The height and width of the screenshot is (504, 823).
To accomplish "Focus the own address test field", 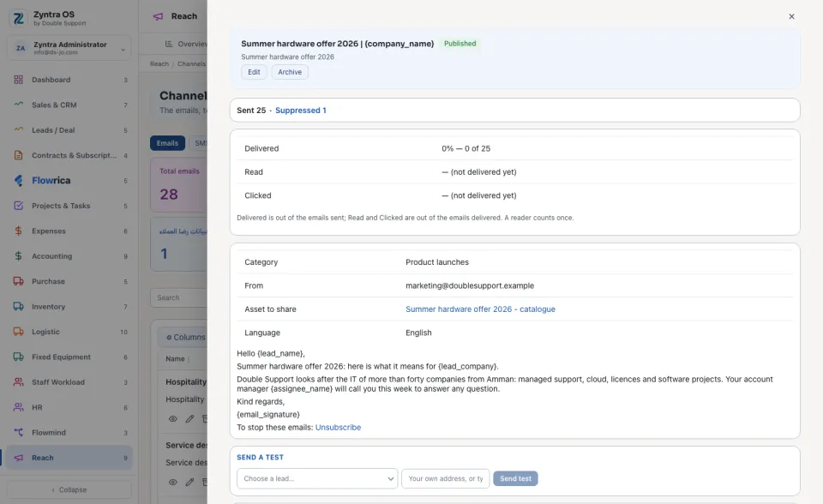I will point(446,478).
